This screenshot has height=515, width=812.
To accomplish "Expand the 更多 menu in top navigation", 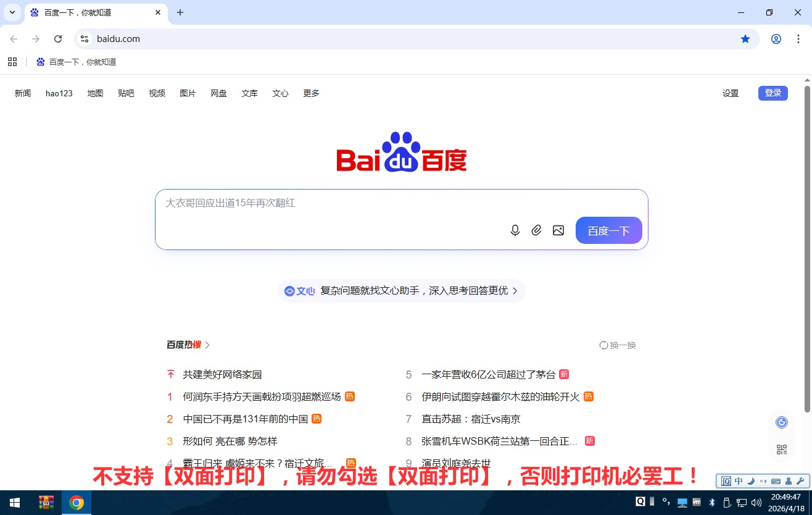I will point(311,93).
